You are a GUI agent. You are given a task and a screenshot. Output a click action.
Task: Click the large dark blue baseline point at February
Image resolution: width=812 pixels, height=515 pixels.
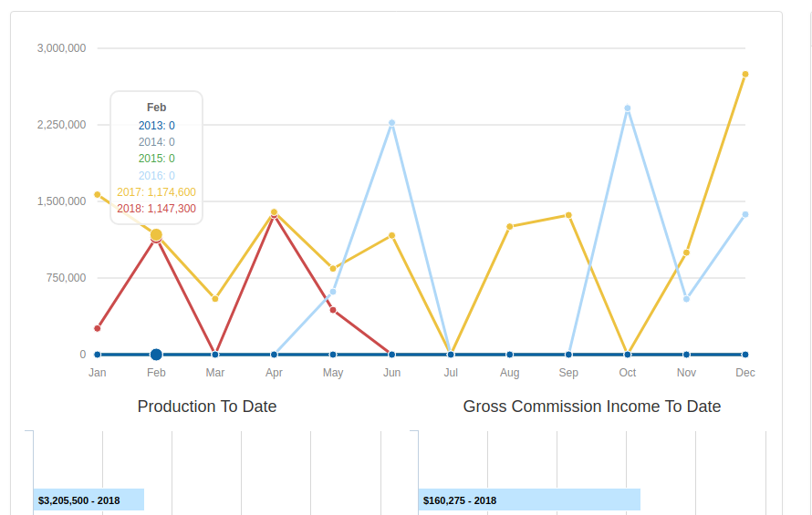[156, 355]
